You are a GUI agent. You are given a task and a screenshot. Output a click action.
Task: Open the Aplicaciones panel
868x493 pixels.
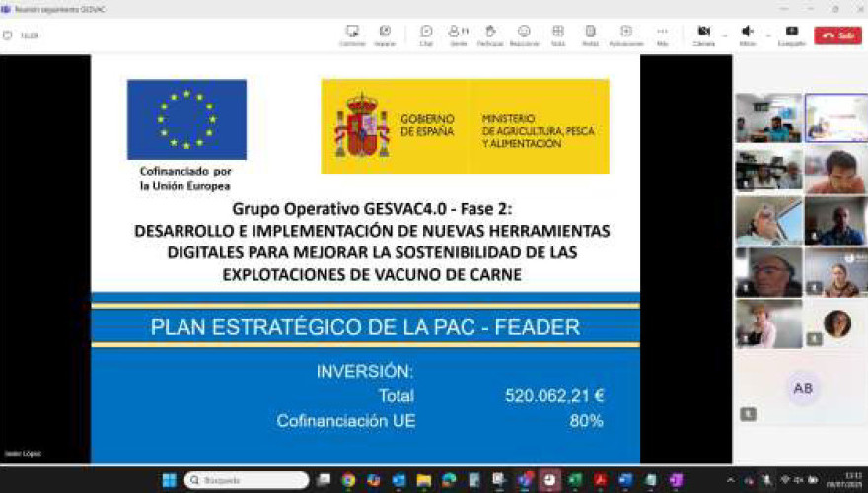(x=625, y=35)
